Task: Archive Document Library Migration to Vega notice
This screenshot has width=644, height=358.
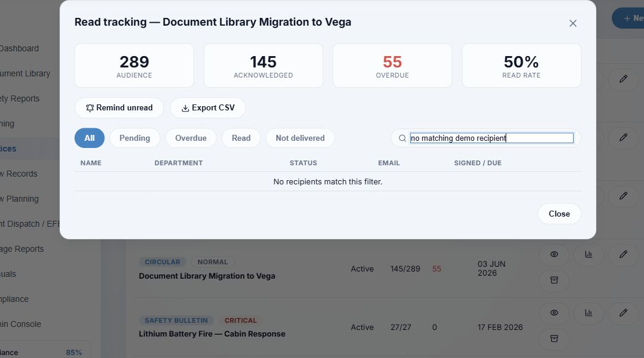Action: coord(554,280)
